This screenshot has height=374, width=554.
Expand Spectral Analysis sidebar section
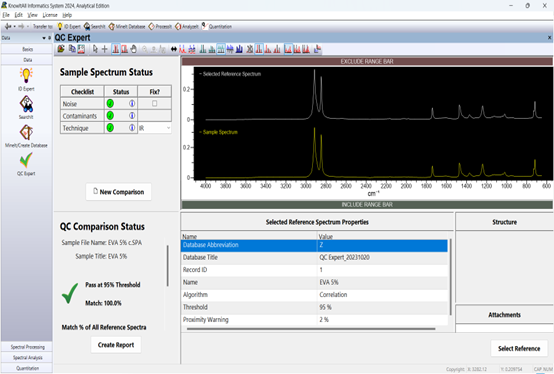(27, 357)
